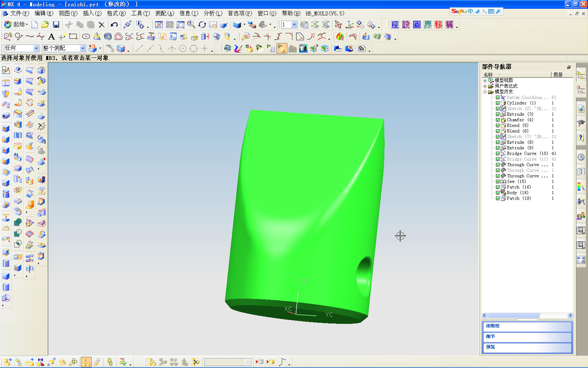The height and width of the screenshot is (368, 588).
Task: Click the history clock icon in resource bar
Action: pyautogui.click(x=581, y=157)
